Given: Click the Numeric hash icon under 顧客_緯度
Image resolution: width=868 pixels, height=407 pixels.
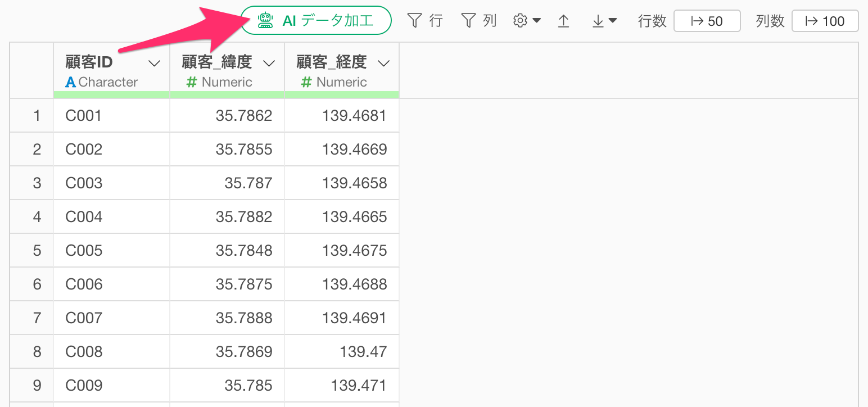Looking at the screenshot, I should coord(192,82).
